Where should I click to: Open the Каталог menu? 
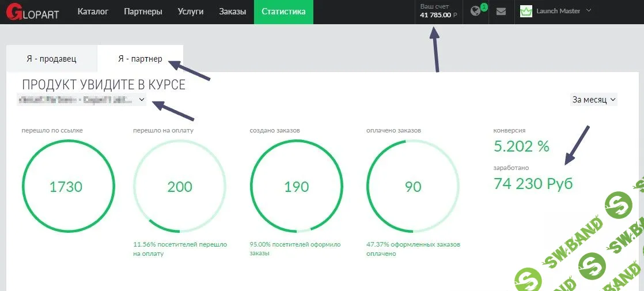pyautogui.click(x=93, y=12)
